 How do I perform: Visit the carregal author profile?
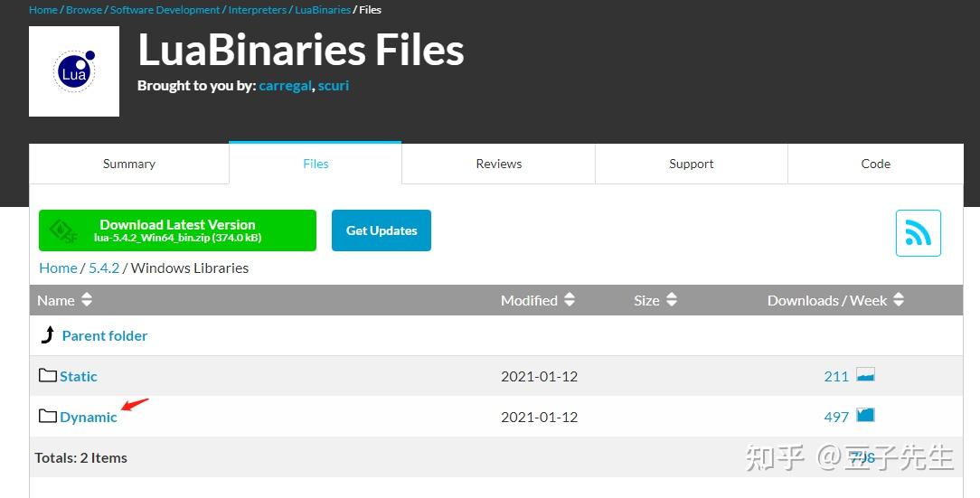(x=285, y=86)
